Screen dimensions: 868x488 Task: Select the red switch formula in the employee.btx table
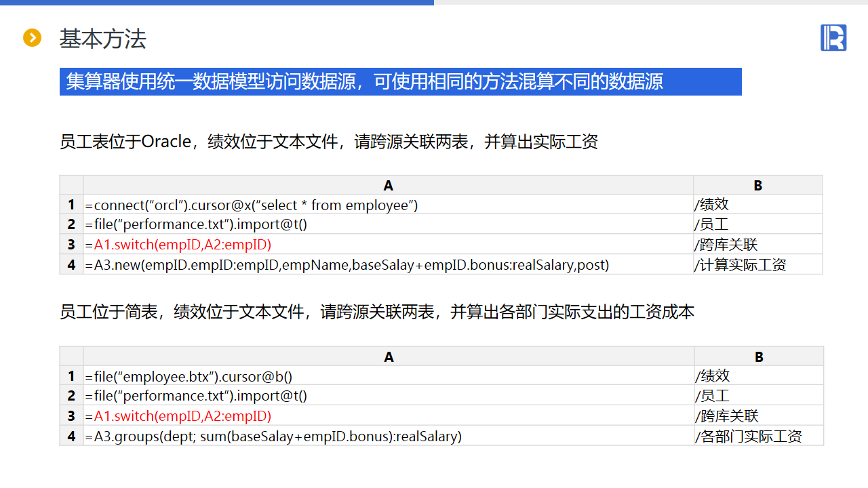click(x=389, y=416)
